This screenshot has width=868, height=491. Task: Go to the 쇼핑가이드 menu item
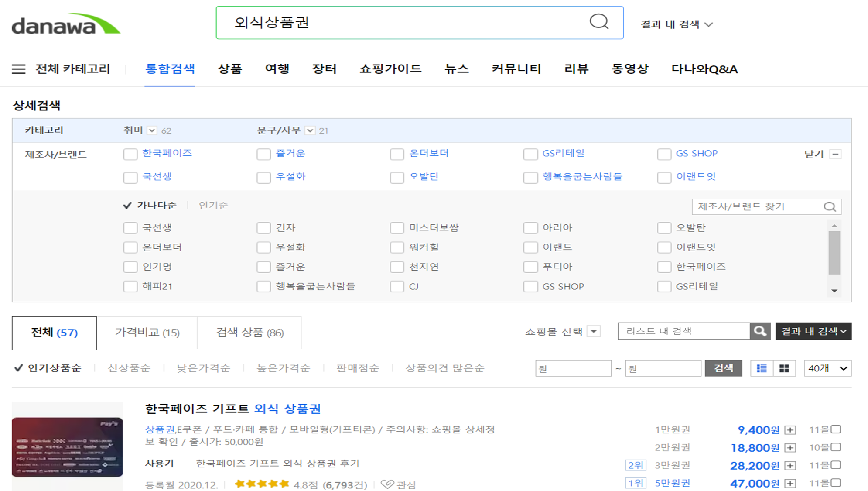pyautogui.click(x=390, y=69)
